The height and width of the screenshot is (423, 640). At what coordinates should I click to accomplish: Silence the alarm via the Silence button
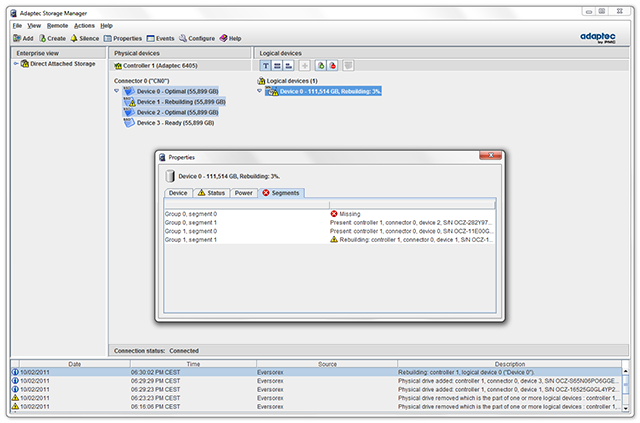84,38
